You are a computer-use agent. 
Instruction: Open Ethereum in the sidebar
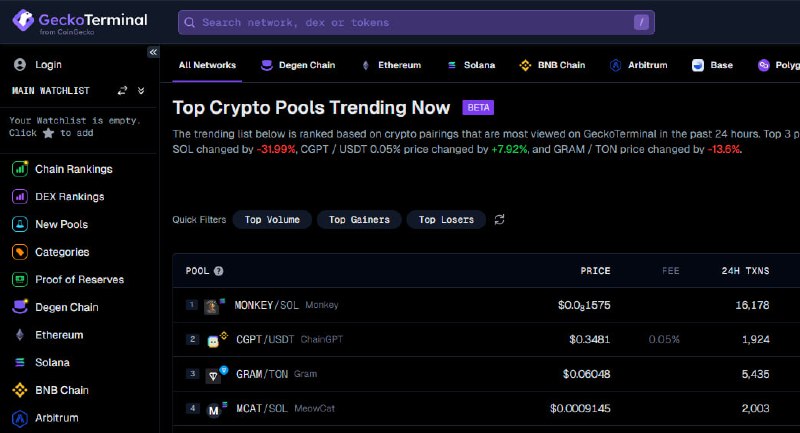click(x=59, y=335)
